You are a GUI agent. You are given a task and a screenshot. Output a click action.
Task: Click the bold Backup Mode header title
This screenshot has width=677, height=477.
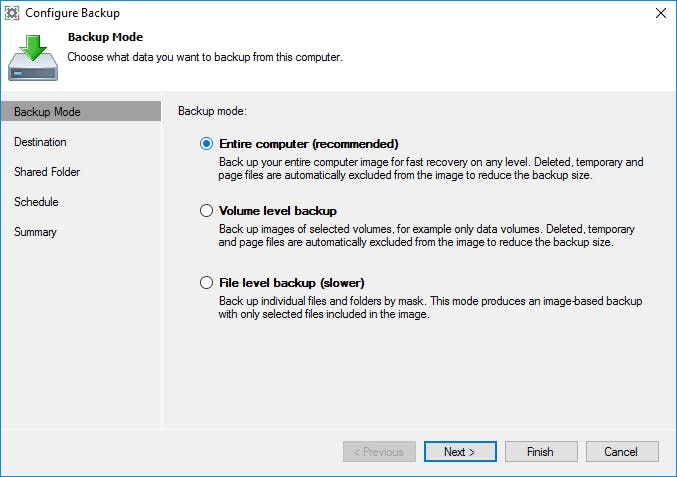(x=105, y=38)
